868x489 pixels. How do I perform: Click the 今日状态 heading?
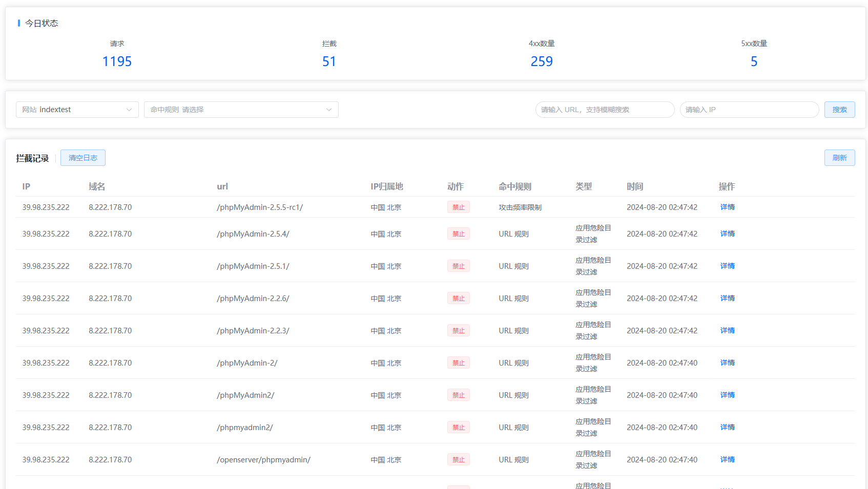point(42,23)
